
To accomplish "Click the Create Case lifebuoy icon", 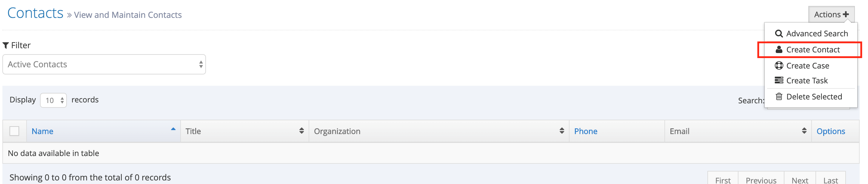I will point(779,66).
